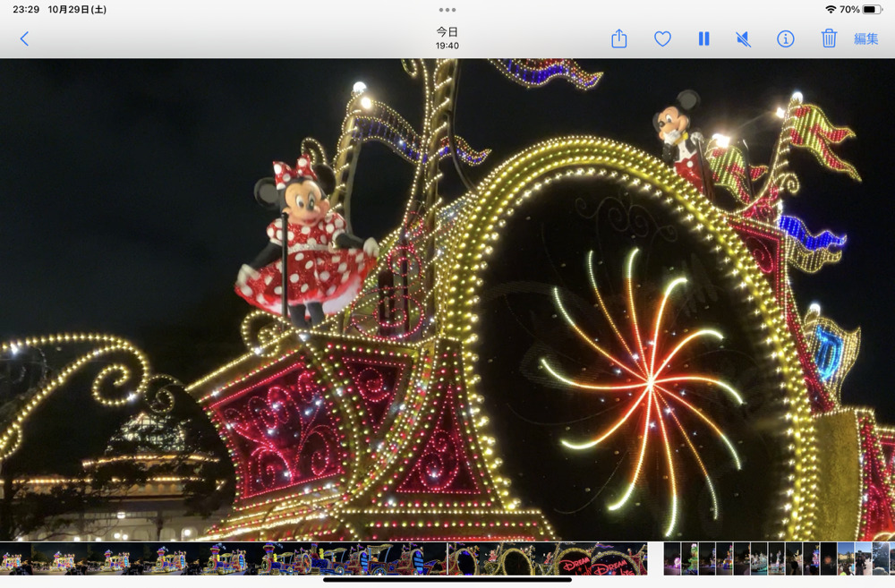This screenshot has width=895, height=588.
Task: Favorite the video with the heart icon
Action: click(662, 38)
